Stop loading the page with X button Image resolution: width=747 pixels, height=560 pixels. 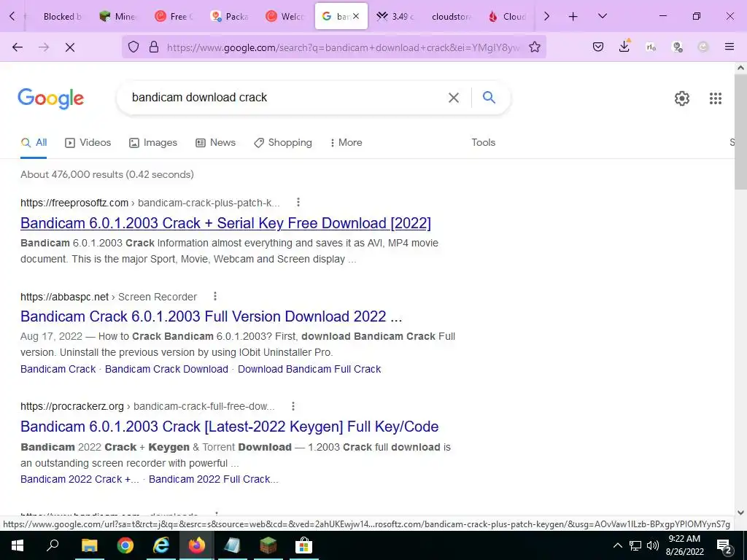tap(70, 47)
